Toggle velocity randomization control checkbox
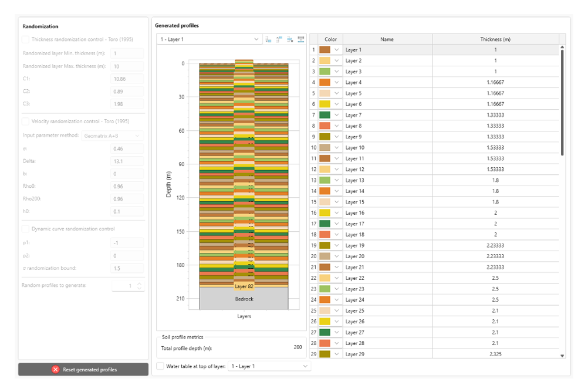The width and height of the screenshot is (588, 392). (x=25, y=121)
